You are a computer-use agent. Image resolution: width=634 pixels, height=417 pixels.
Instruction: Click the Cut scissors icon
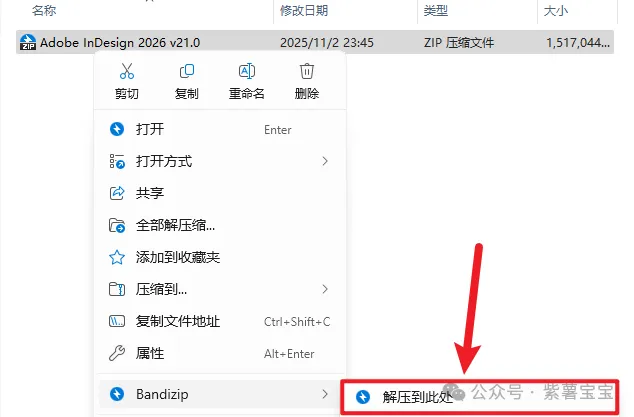127,71
